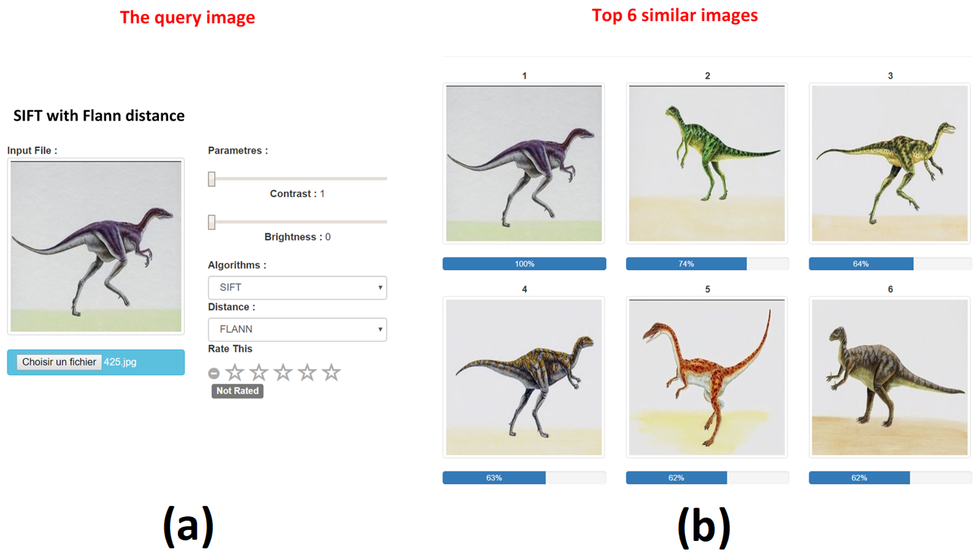Click the fifth rating star
This screenshot has width=980, height=558.
[x=331, y=373]
